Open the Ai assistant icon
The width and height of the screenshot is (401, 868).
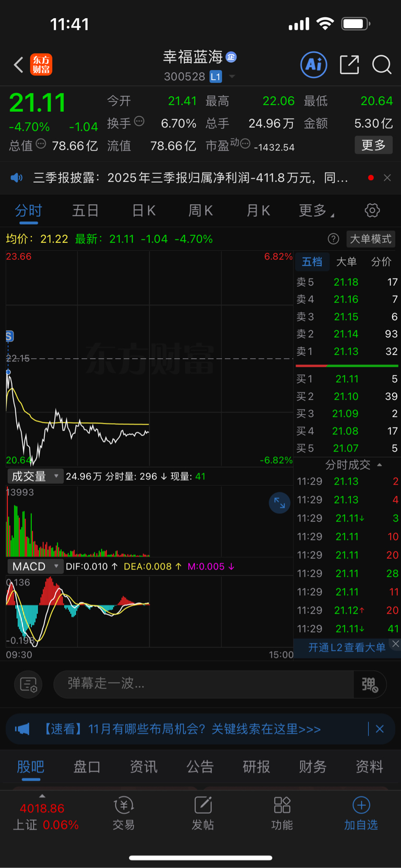(314, 65)
